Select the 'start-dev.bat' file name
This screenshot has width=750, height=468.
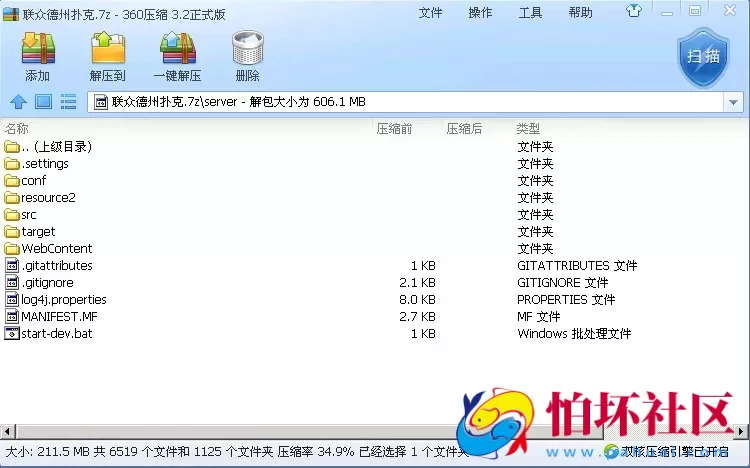click(x=56, y=334)
